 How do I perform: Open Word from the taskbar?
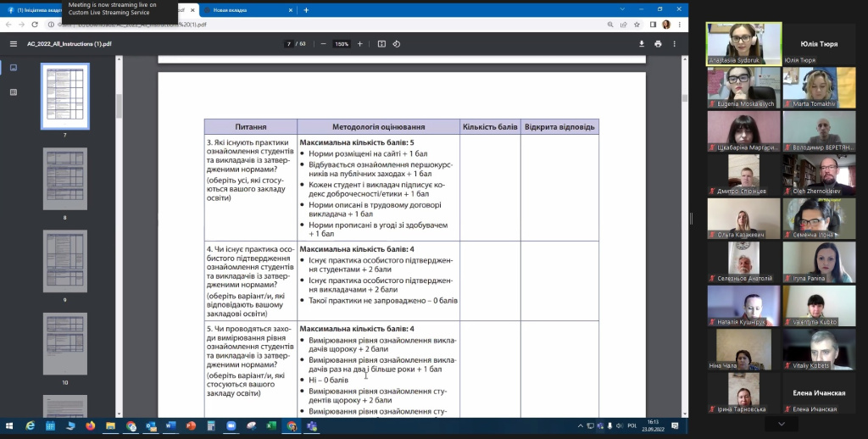coord(170,425)
